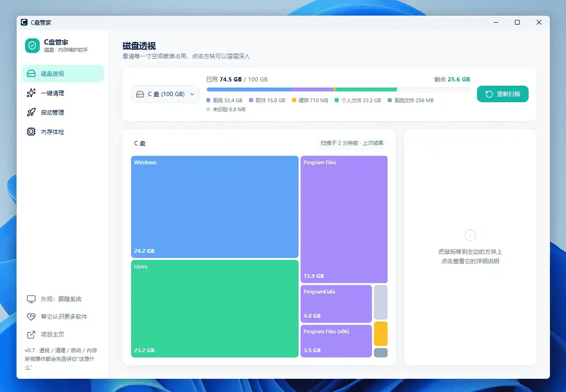
Task: Click the 未识别 6.8 MB legend entry
Action: 226,109
